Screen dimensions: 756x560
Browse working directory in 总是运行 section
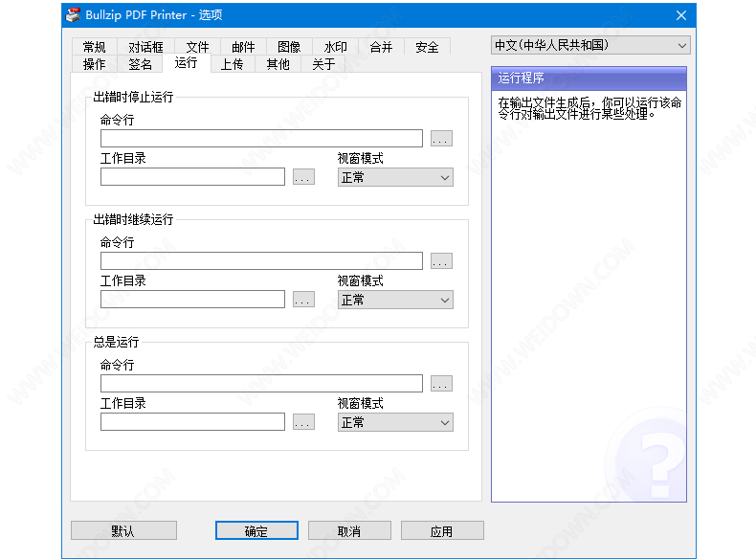point(303,422)
